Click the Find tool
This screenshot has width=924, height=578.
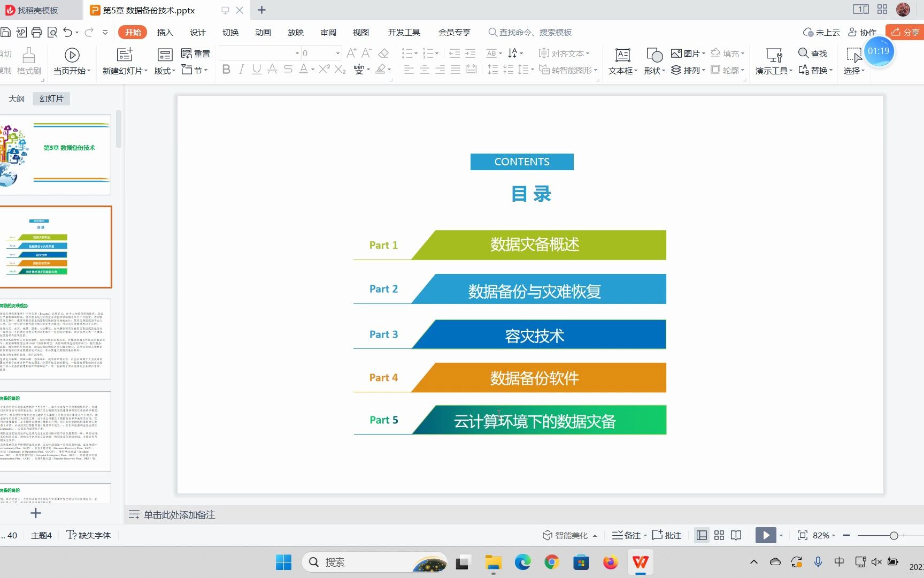(x=813, y=54)
